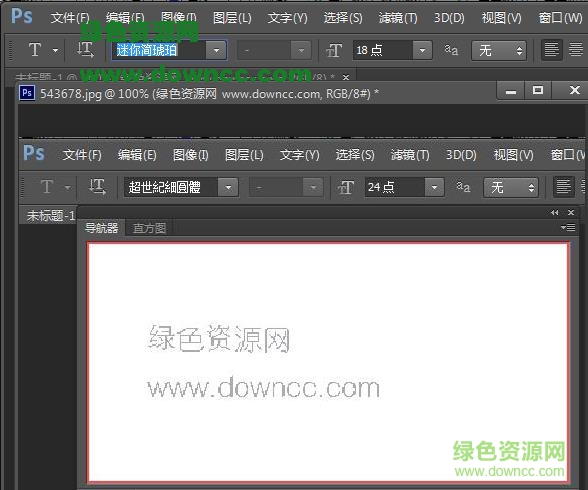Switch to the 导航器 panel tab
The width and height of the screenshot is (588, 490).
101,228
